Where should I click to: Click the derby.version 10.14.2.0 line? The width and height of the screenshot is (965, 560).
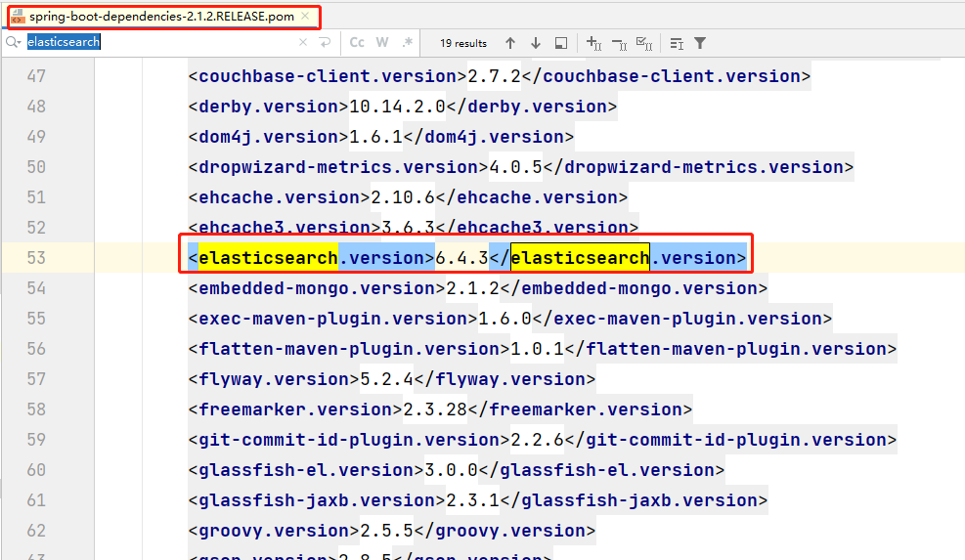coord(403,107)
